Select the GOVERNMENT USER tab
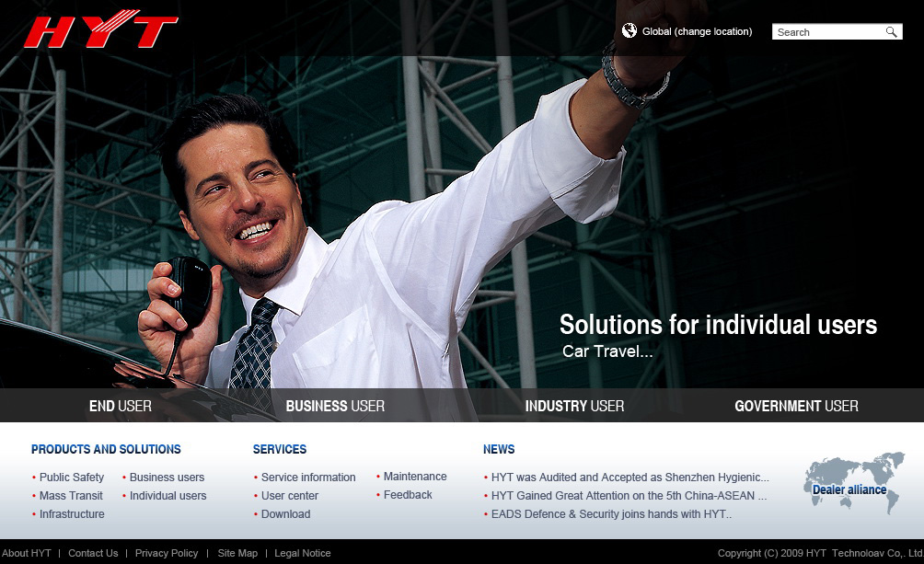Screen dimensions: 924x564 (796, 406)
